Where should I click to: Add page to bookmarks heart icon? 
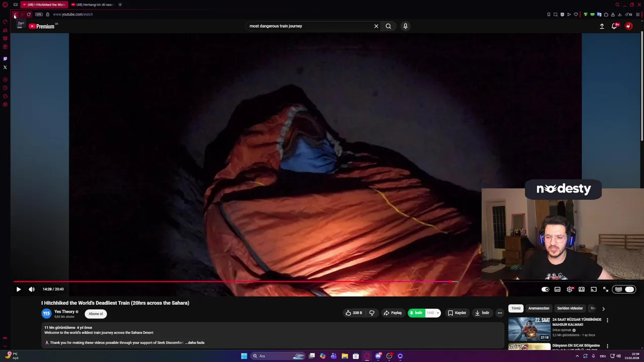[x=576, y=15]
